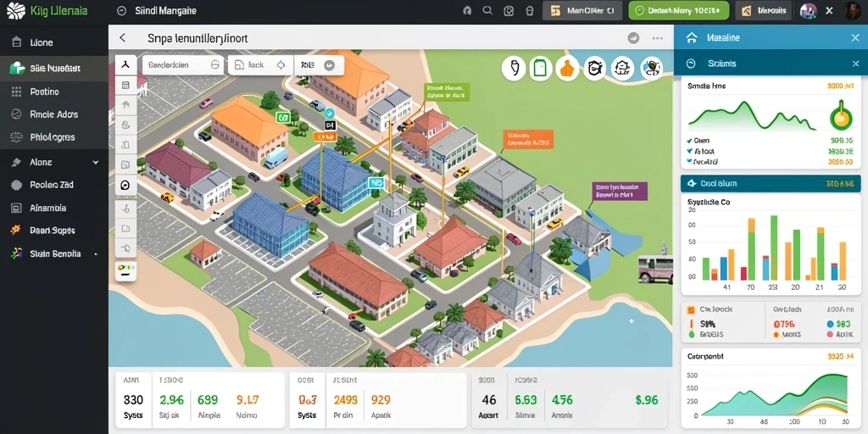Click the headphones icon in top bar

click(x=467, y=10)
